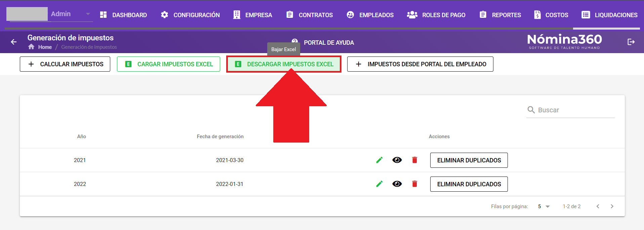The width and height of the screenshot is (644, 230).
Task: View the 2021 tax row
Action: 397,160
